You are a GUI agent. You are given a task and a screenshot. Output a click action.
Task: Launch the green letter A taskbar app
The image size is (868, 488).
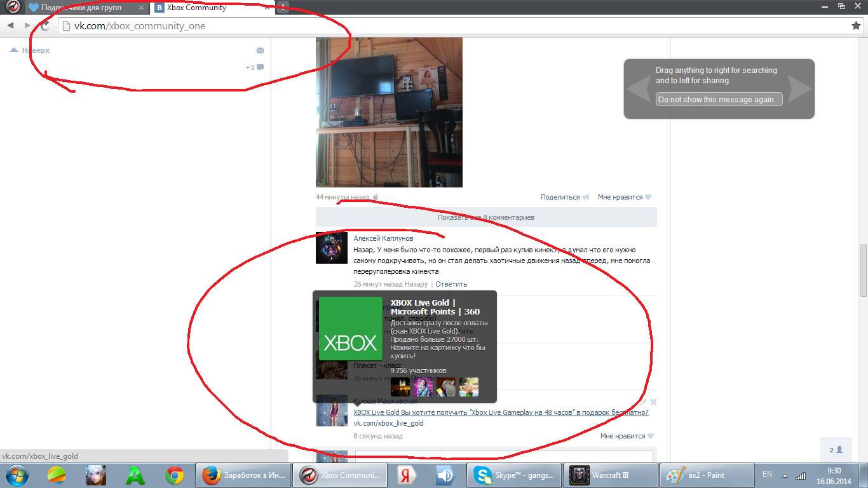click(x=135, y=475)
